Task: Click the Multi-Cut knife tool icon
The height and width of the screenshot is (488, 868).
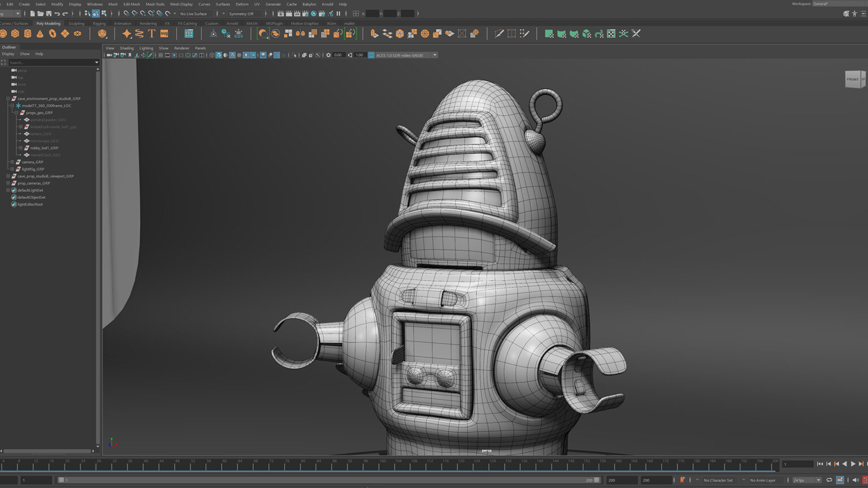Action: pyautogui.click(x=499, y=34)
